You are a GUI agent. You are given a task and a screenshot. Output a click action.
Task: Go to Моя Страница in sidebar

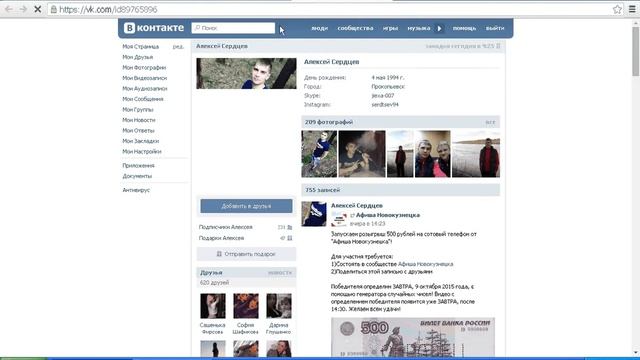[140, 47]
